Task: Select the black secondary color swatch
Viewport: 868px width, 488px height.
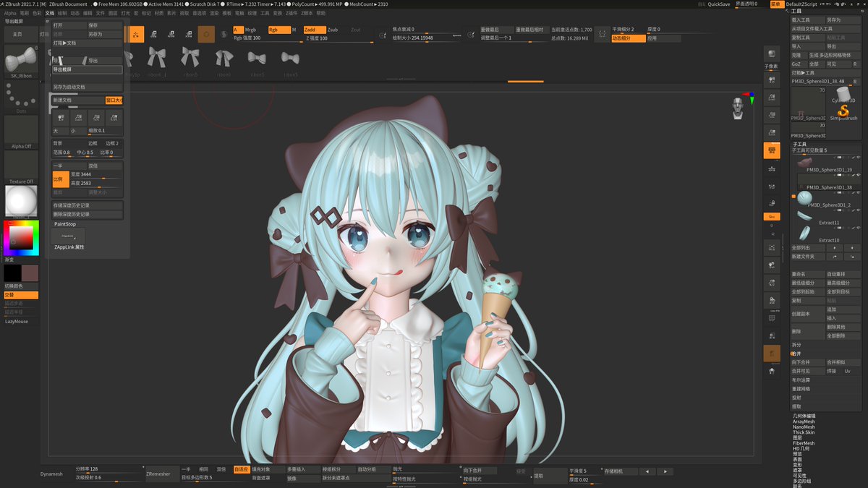Action: (x=12, y=273)
